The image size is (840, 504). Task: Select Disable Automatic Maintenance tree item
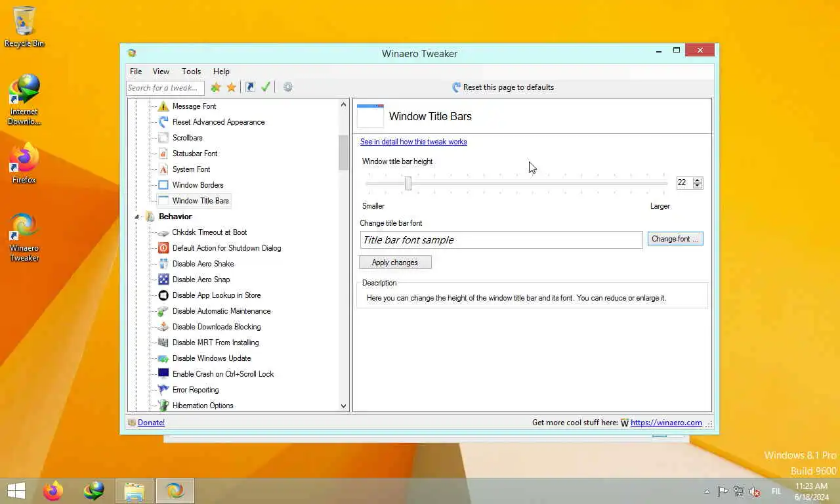[x=221, y=311]
